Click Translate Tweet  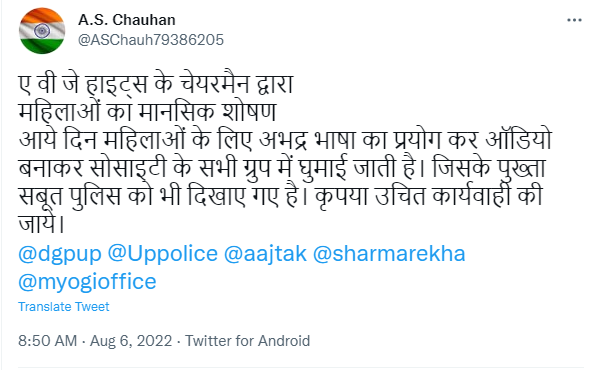point(64,306)
